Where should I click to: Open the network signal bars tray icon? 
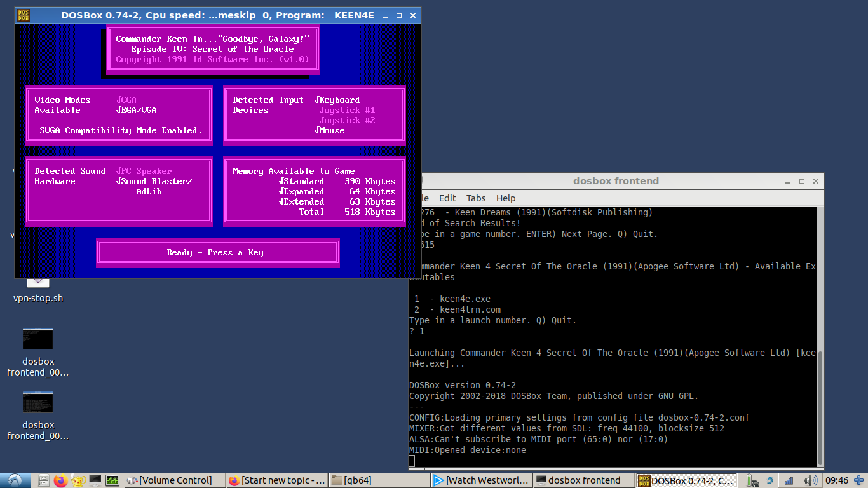point(789,480)
